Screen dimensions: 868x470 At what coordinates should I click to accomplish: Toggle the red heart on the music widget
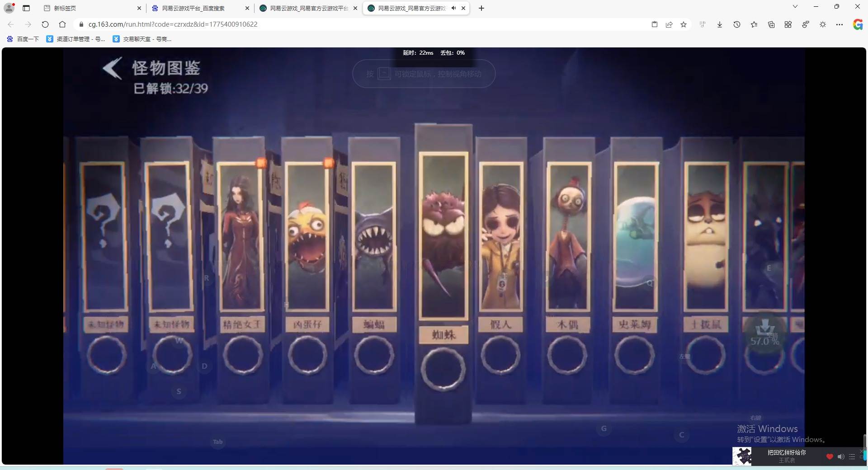pyautogui.click(x=830, y=457)
